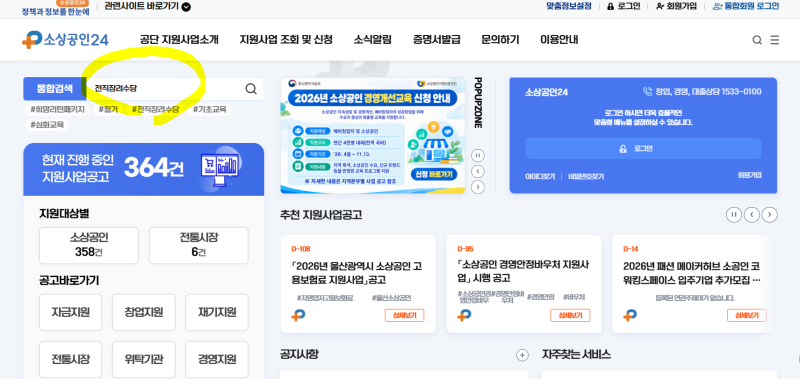Show next popup zone banner
Screen dimensions: 800x379
(x=478, y=187)
